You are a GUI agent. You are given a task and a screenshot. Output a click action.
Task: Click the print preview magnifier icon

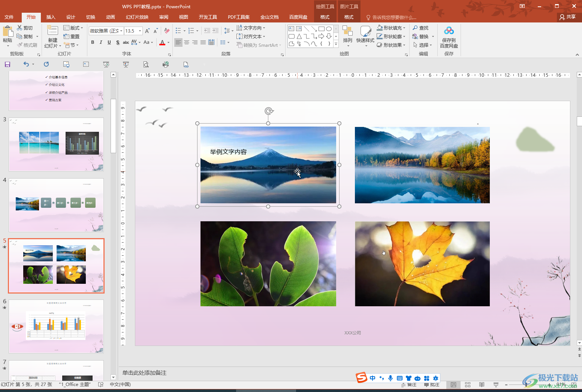(x=146, y=64)
